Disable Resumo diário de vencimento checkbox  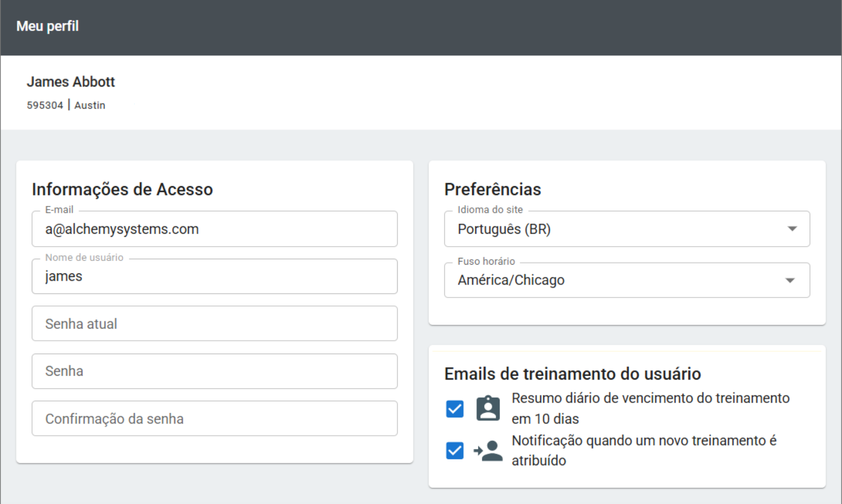[x=454, y=409]
